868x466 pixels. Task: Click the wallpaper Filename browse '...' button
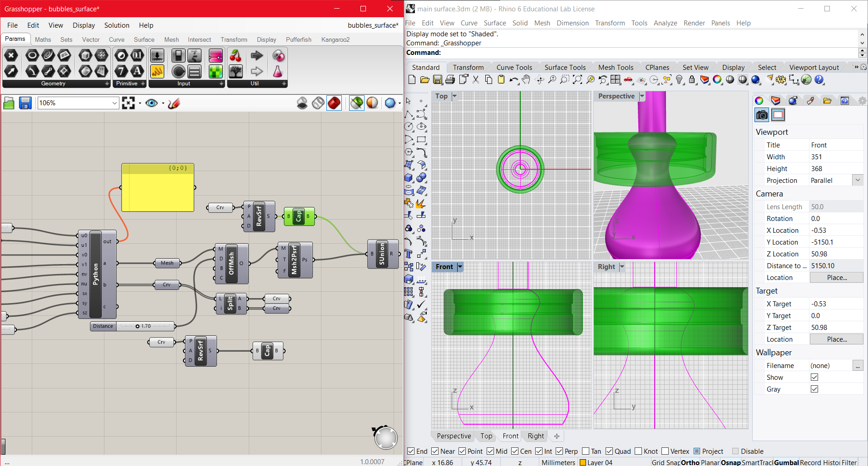pos(858,365)
